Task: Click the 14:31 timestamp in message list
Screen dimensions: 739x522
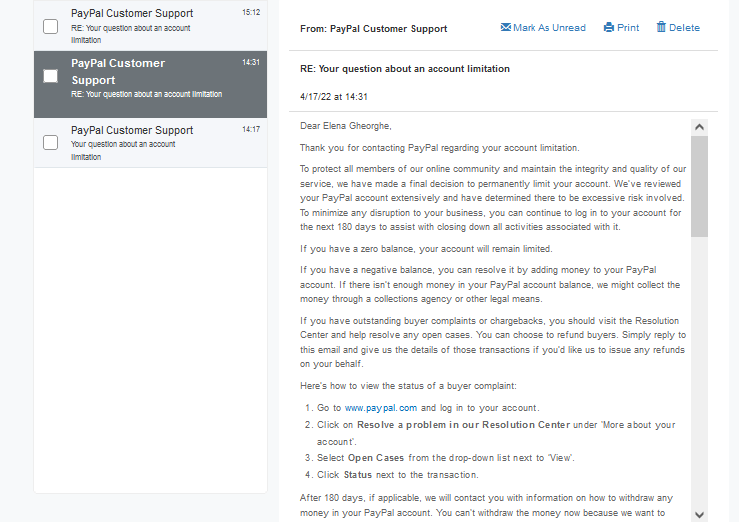Action: click(x=251, y=62)
